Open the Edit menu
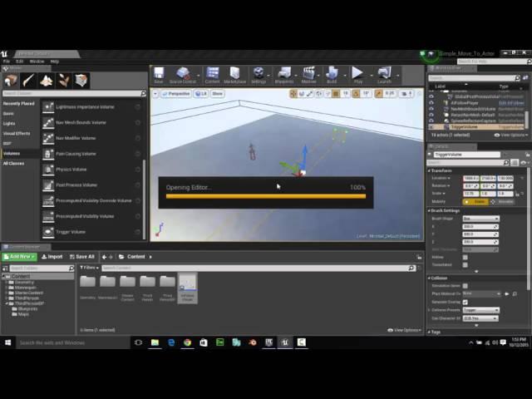 click(20, 62)
